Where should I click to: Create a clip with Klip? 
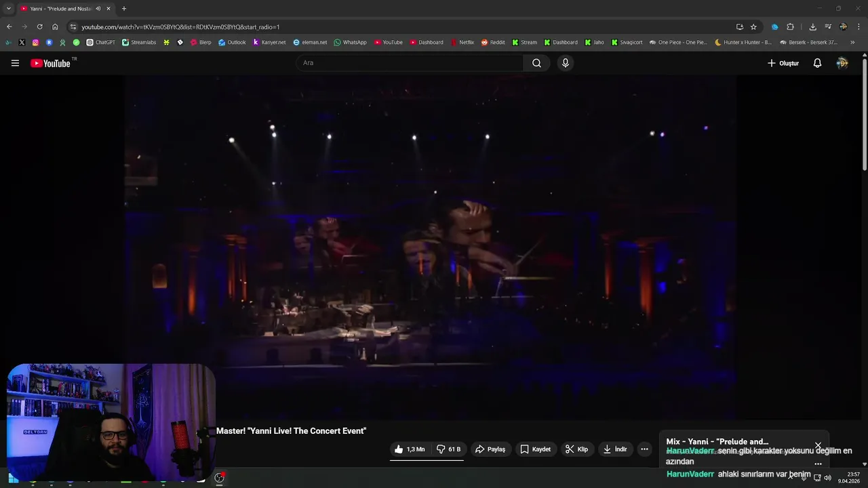tap(576, 449)
